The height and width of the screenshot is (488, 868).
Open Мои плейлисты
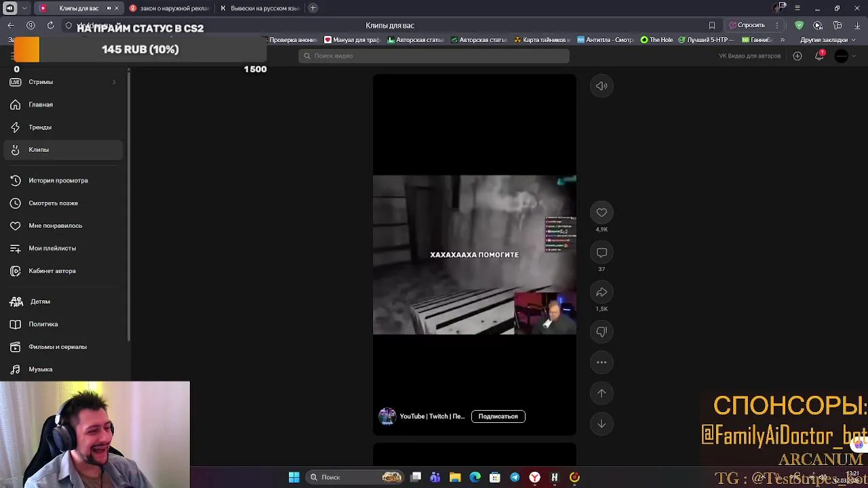63,248
